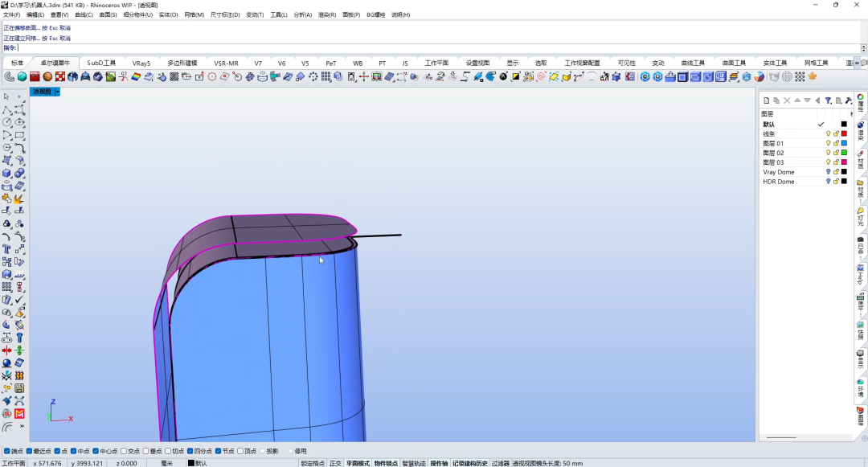
Task: Toggle 物件锁点 osnap in status bar
Action: click(386, 463)
